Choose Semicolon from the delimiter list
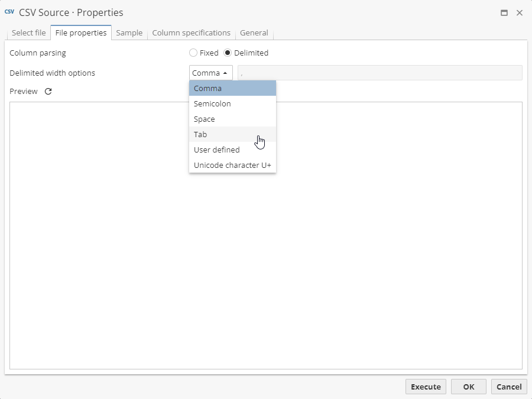 coord(232,104)
